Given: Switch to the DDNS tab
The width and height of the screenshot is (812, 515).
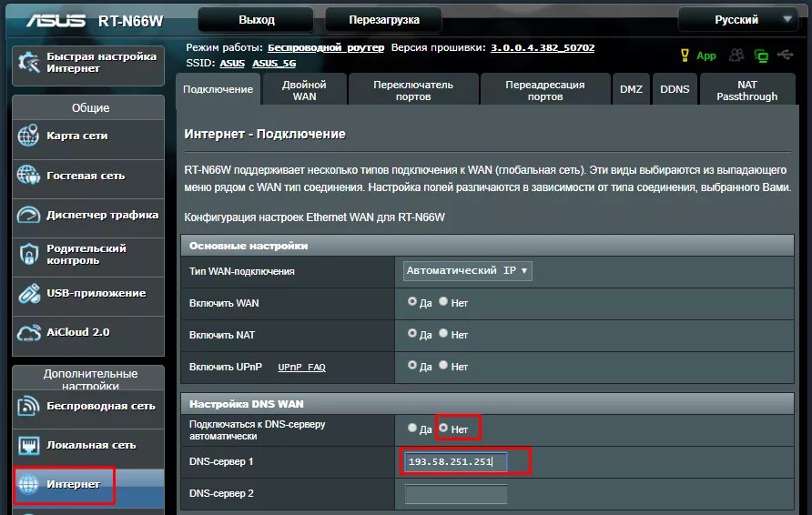Looking at the screenshot, I should click(675, 89).
